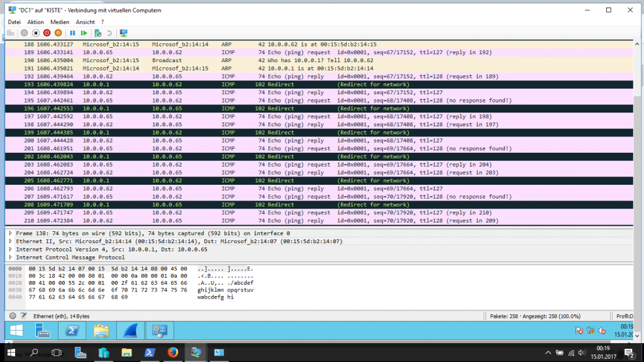
Task: Click Pakete: 258 status bar text
Action: click(535, 316)
